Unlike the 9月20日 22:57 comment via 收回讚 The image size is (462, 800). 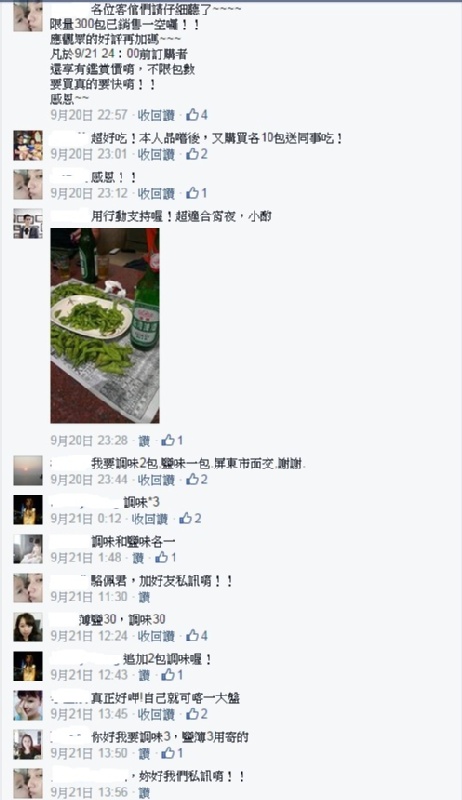(156, 115)
